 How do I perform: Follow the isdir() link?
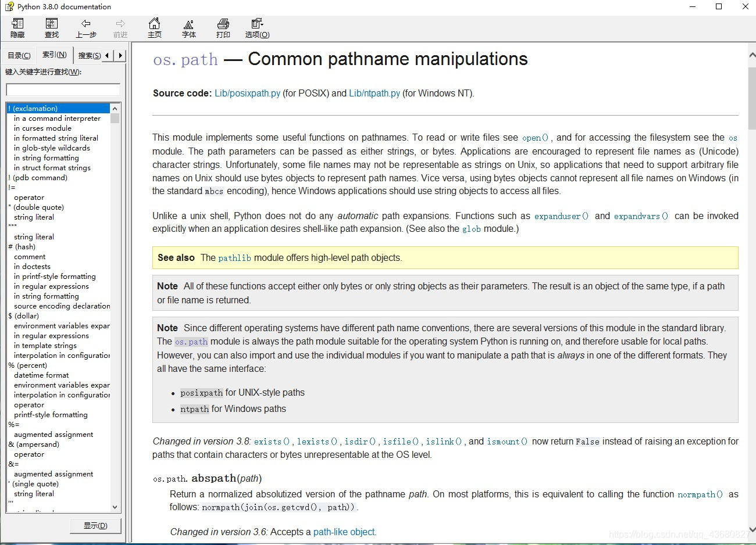360,442
